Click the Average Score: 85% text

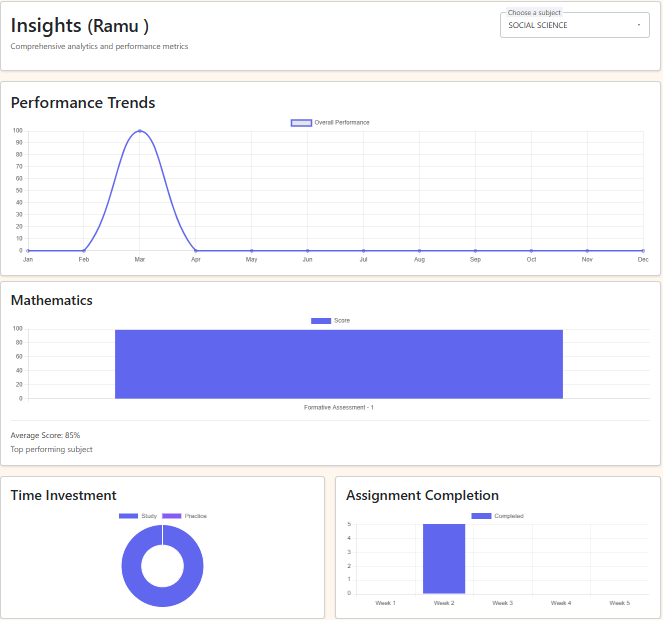pos(45,435)
